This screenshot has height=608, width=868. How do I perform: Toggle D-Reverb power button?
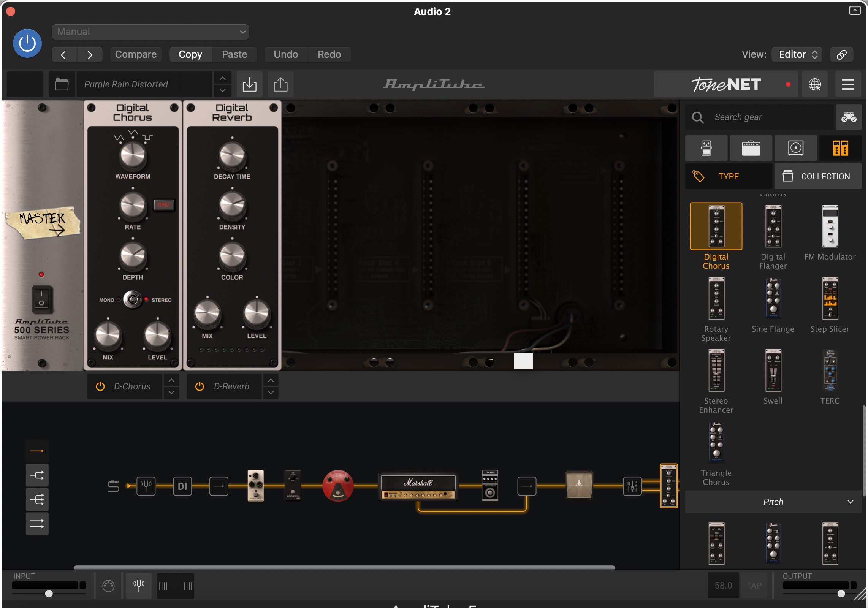(200, 386)
